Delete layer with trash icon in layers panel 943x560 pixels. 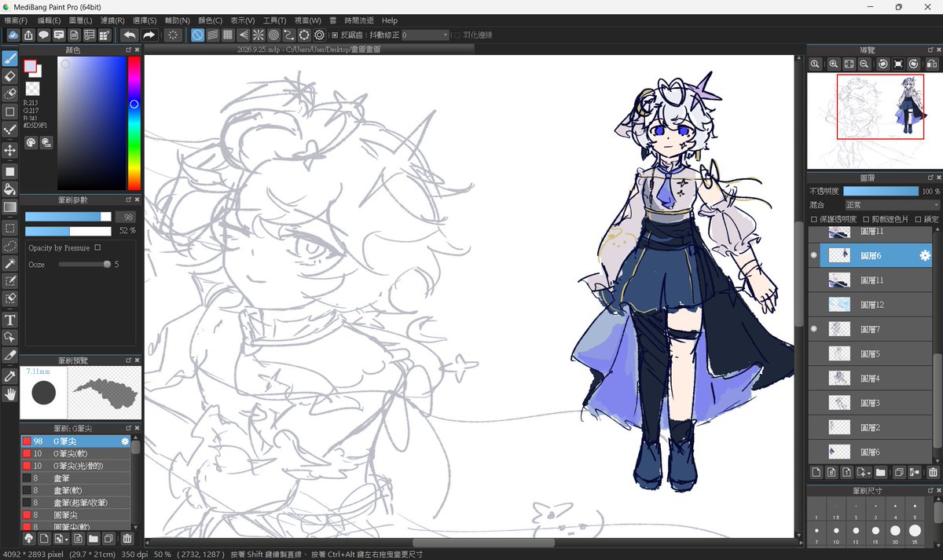pyautogui.click(x=933, y=472)
